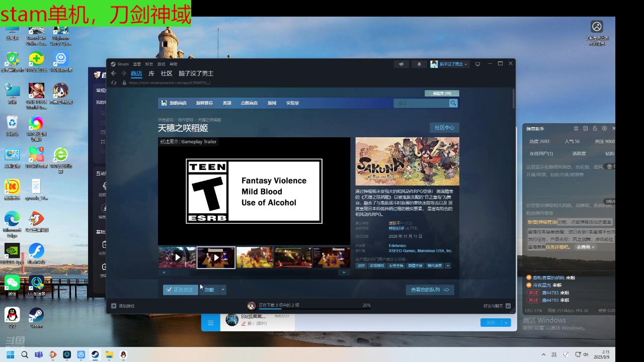The image size is (644, 362).
Task: Click 查看您的队列 button
Action: coord(430,290)
